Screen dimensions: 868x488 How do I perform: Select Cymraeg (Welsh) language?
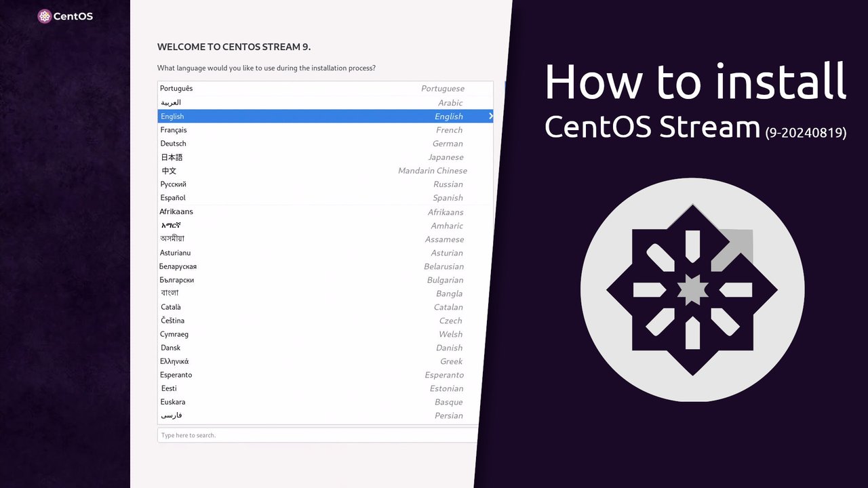click(319, 334)
